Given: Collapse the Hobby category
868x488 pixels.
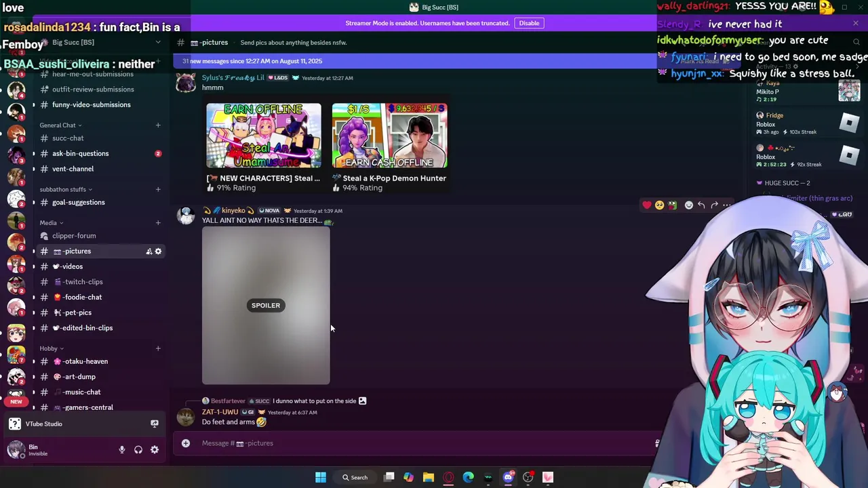Looking at the screenshot, I should 52,348.
